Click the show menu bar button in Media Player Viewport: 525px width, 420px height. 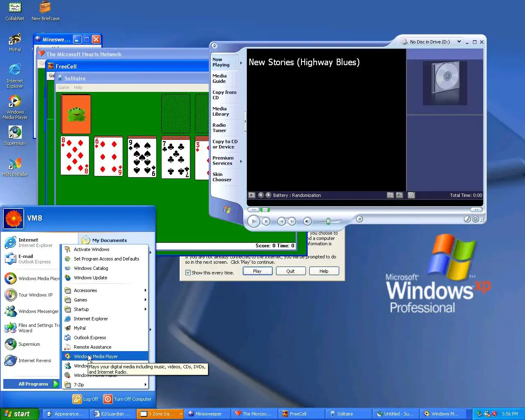[x=215, y=46]
